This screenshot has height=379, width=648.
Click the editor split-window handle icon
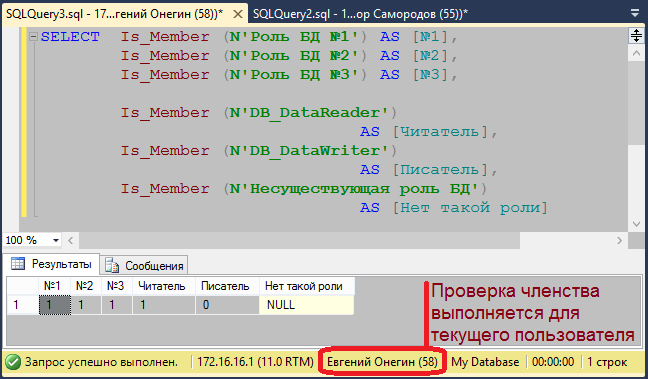(x=636, y=36)
